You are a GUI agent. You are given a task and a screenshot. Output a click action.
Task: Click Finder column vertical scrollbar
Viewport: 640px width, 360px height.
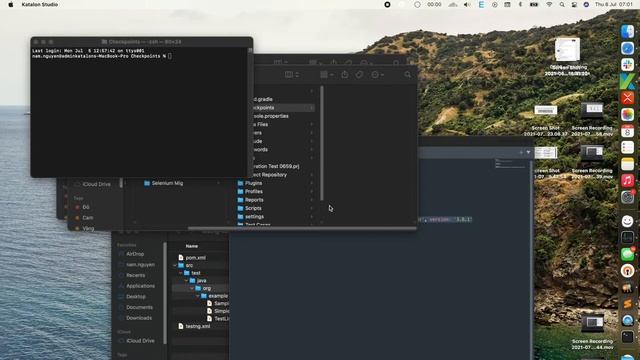click(322, 143)
